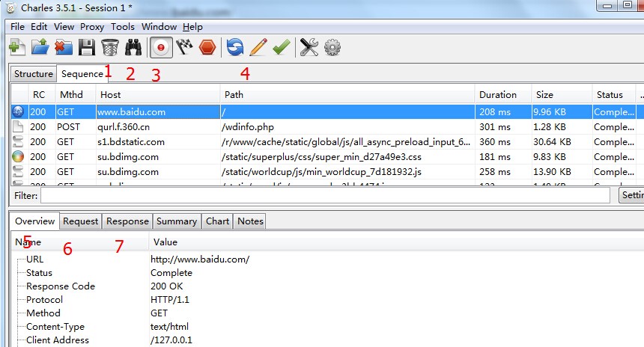Screen dimensions: 644x347
Task: Open the Edit menu
Action: tap(39, 27)
